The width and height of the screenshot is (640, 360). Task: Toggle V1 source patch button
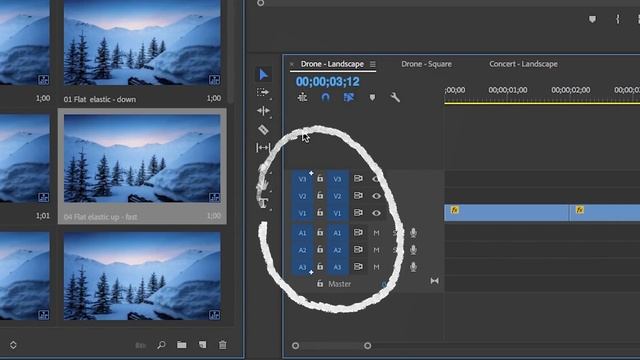pyautogui.click(x=302, y=213)
